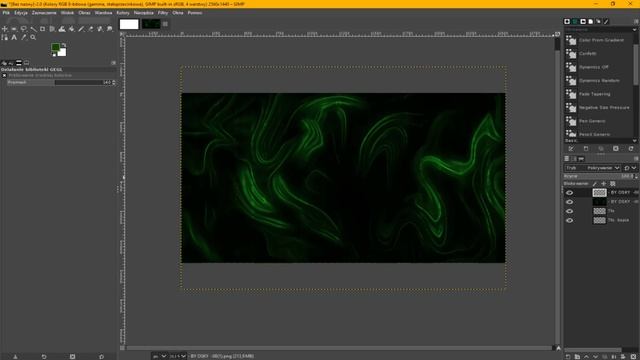This screenshot has height=360, width=640.
Task: Create a new layer group
Action: click(x=577, y=357)
